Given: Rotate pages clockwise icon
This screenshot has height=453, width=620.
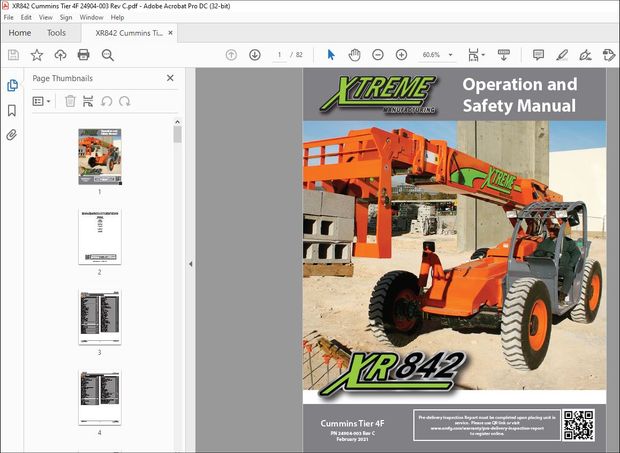Looking at the screenshot, I should [125, 101].
